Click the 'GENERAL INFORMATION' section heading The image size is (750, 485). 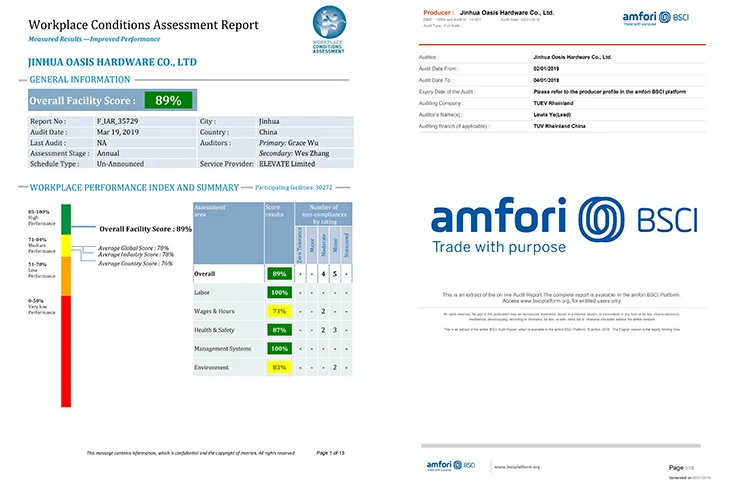[80, 80]
